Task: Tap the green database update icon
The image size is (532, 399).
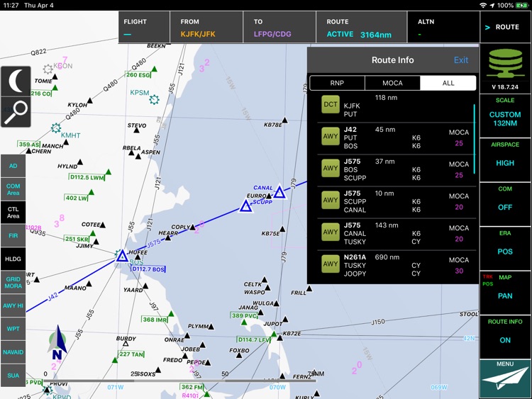Action: 505,63
